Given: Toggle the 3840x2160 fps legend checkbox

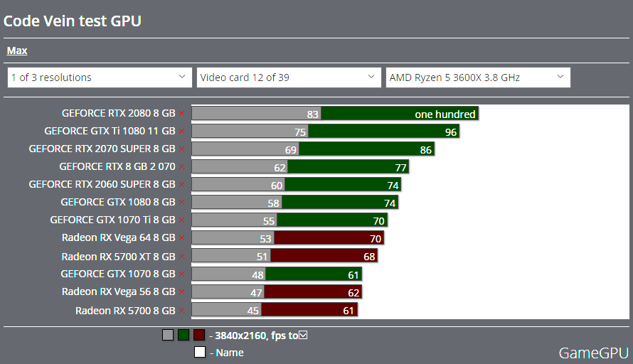Looking at the screenshot, I should 303,335.
